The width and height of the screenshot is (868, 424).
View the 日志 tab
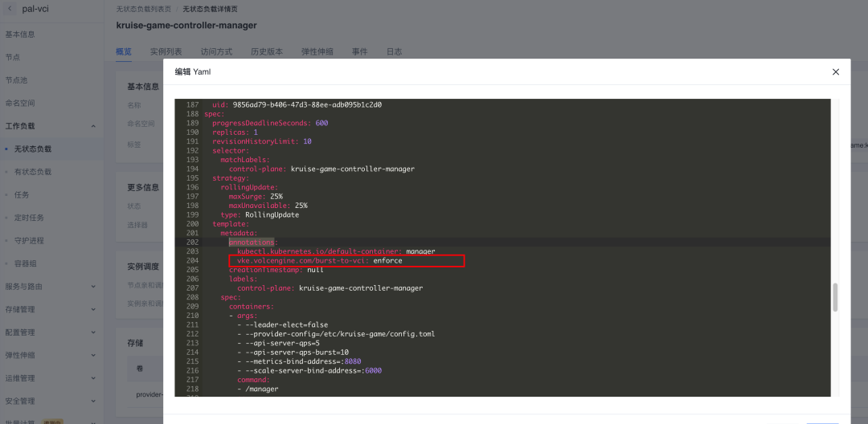394,51
